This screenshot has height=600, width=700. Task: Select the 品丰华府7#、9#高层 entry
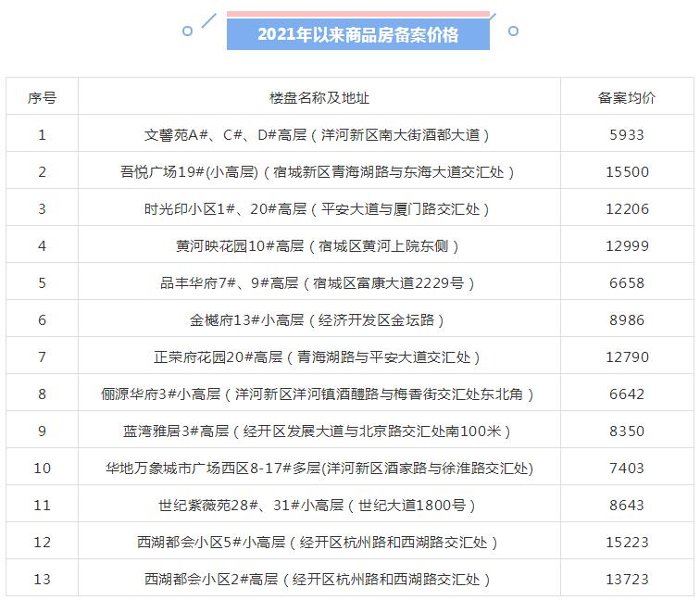[x=318, y=283]
